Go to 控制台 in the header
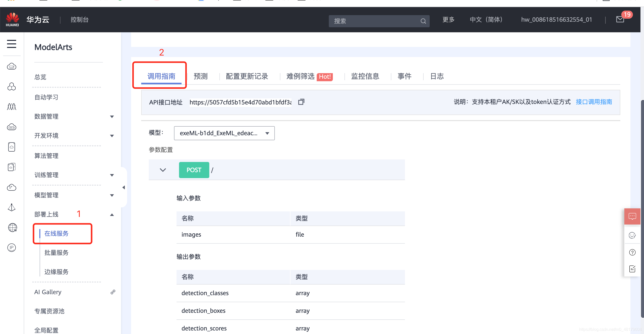The image size is (644, 334). click(79, 20)
